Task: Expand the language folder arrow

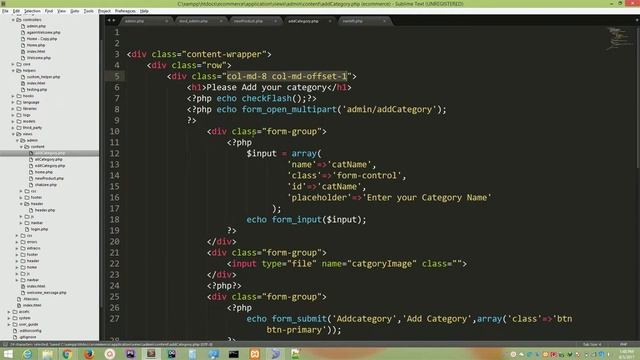Action: [13, 102]
